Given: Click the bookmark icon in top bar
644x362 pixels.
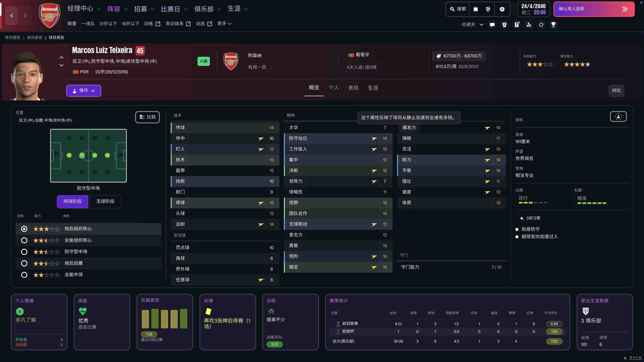Looking at the screenshot, I should pyautogui.click(x=475, y=9).
